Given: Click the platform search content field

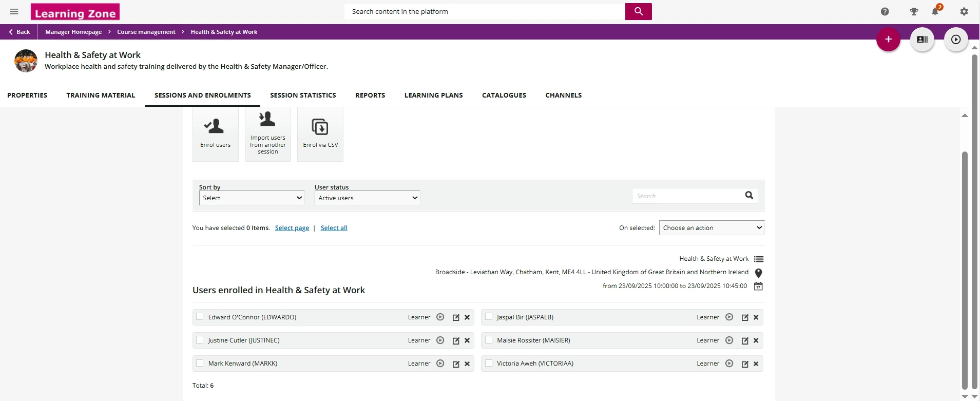Looking at the screenshot, I should [x=485, y=11].
